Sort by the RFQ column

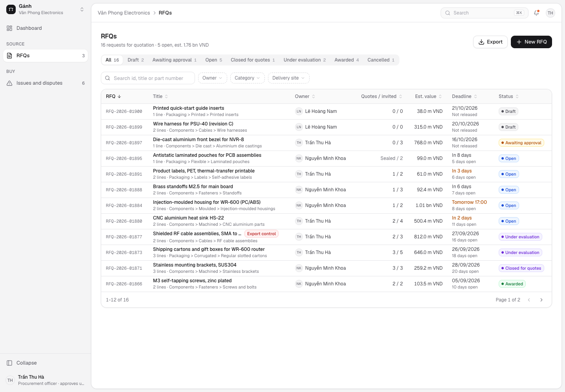pos(113,96)
